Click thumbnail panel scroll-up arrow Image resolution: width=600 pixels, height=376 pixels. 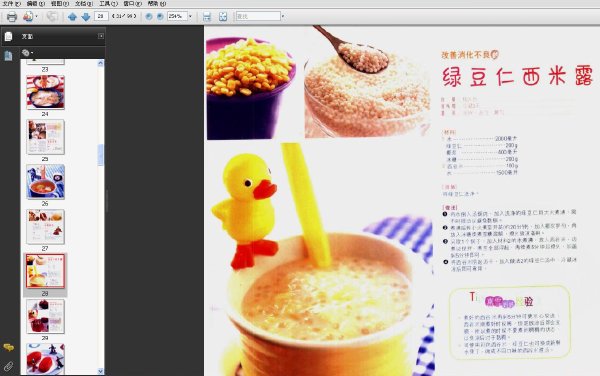click(x=101, y=63)
